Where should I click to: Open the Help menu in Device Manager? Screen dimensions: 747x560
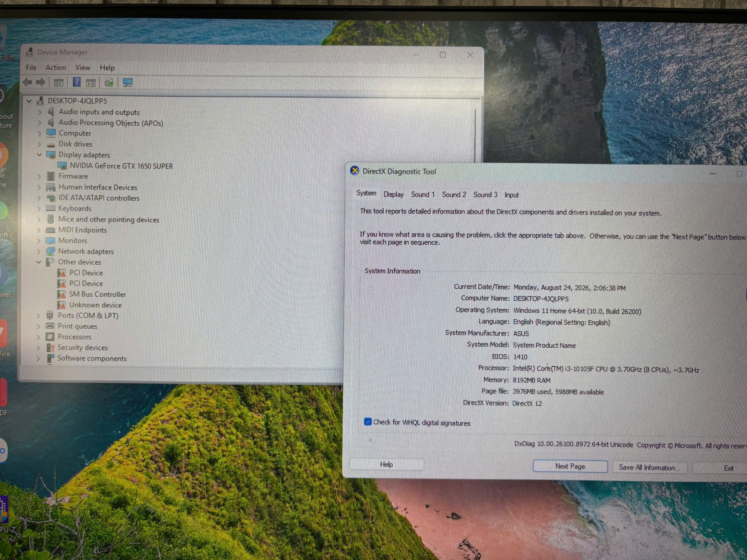click(x=107, y=68)
